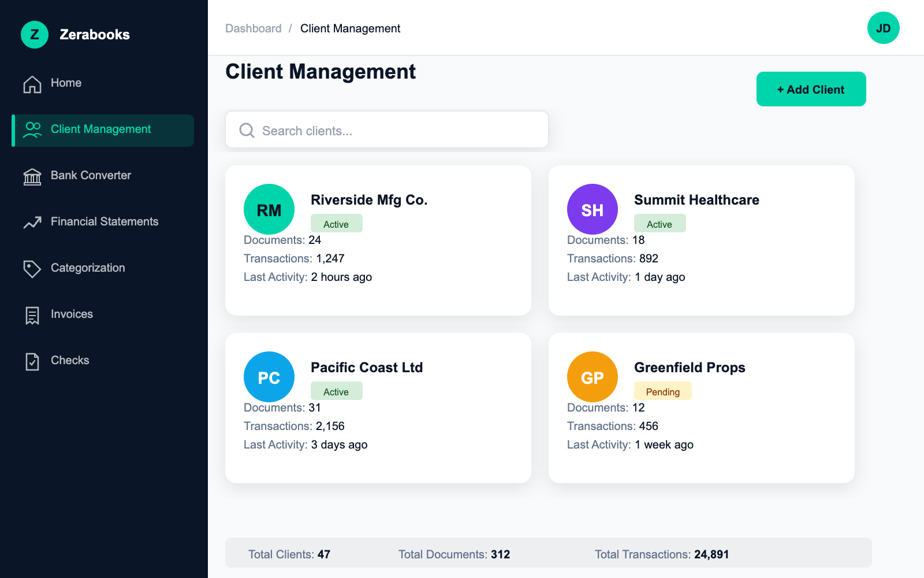Open Invoices using the receipt icon
The width and height of the screenshot is (924, 578).
tap(32, 315)
